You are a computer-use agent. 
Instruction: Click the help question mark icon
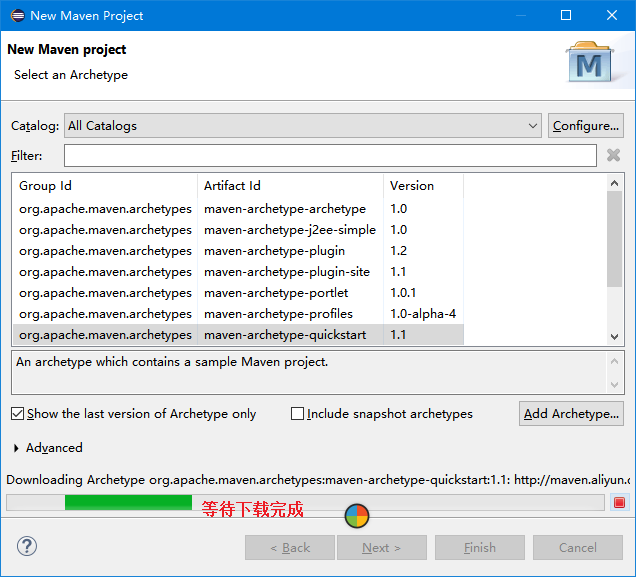tap(27, 547)
